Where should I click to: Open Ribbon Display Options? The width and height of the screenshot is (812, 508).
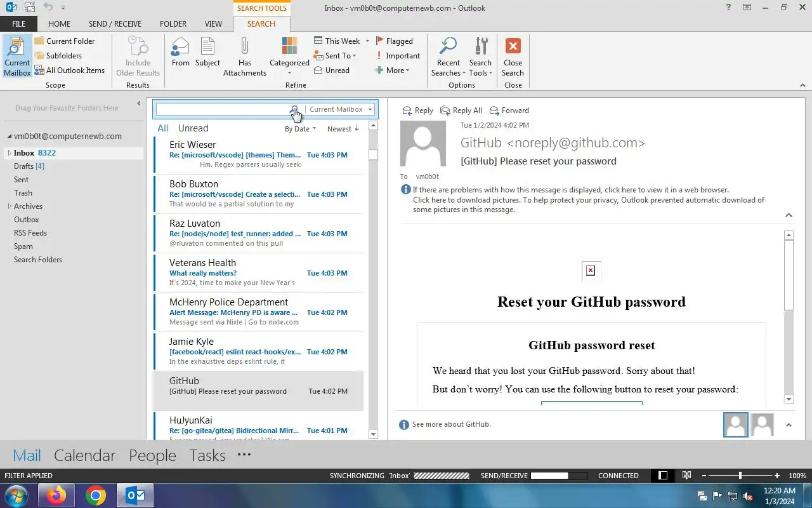pyautogui.click(x=747, y=8)
